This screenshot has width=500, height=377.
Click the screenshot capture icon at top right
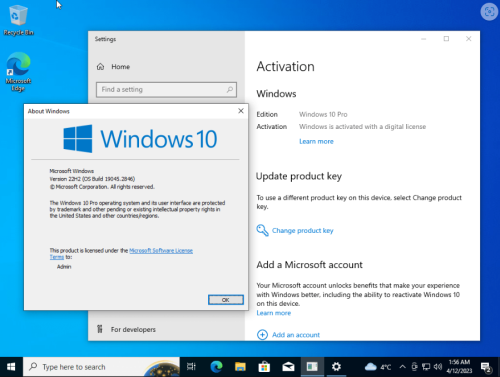click(x=489, y=12)
